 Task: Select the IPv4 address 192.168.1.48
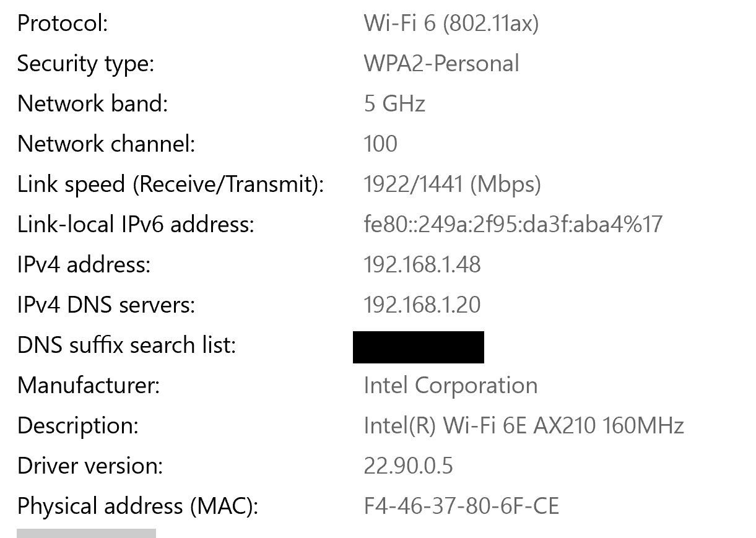[x=422, y=264]
